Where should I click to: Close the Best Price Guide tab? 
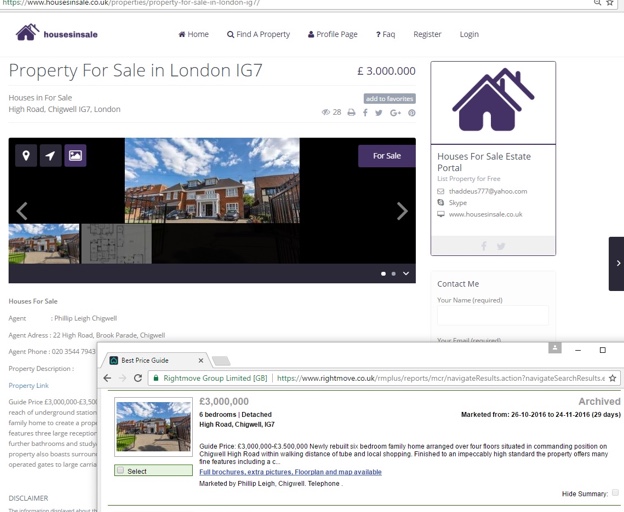click(x=201, y=360)
